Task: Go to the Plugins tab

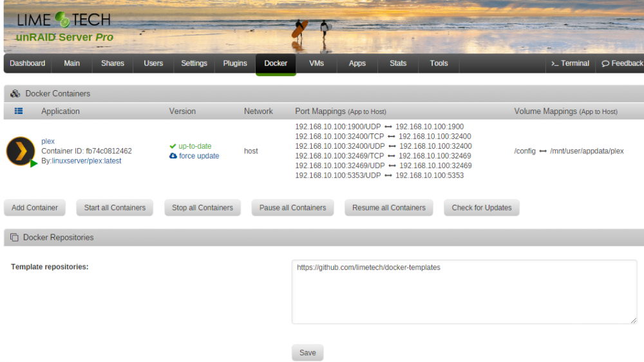Action: (235, 63)
